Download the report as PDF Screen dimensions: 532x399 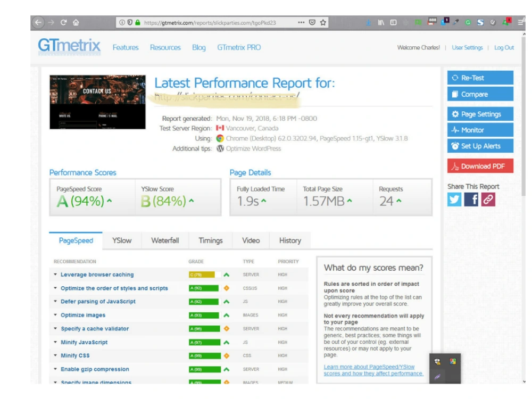tap(480, 166)
